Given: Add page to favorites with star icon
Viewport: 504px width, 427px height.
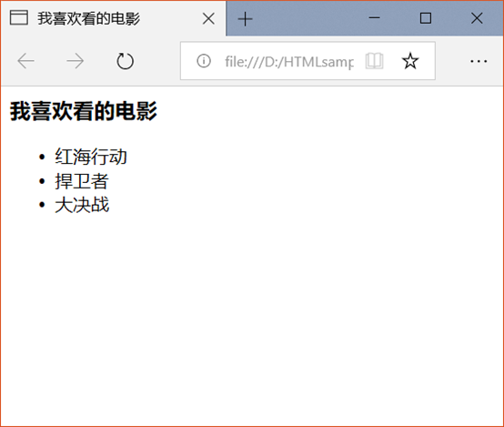Looking at the screenshot, I should click(x=410, y=61).
